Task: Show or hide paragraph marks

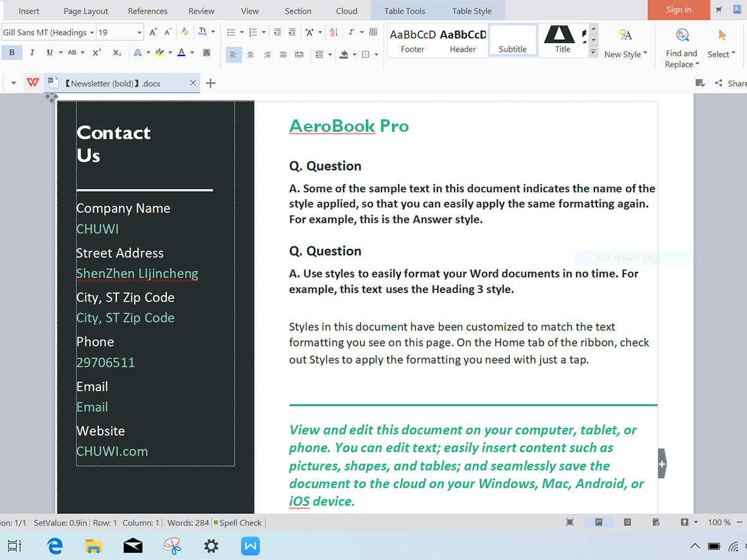Action: 352,32
